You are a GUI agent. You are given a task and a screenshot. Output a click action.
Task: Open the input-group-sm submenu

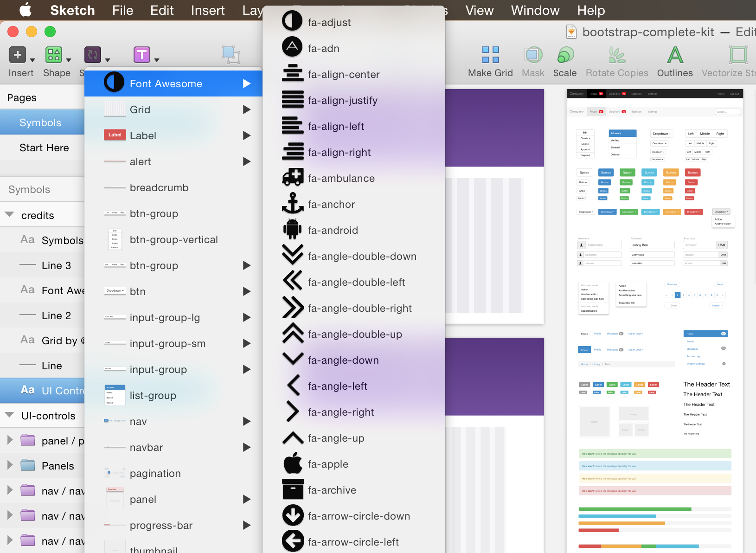click(173, 343)
